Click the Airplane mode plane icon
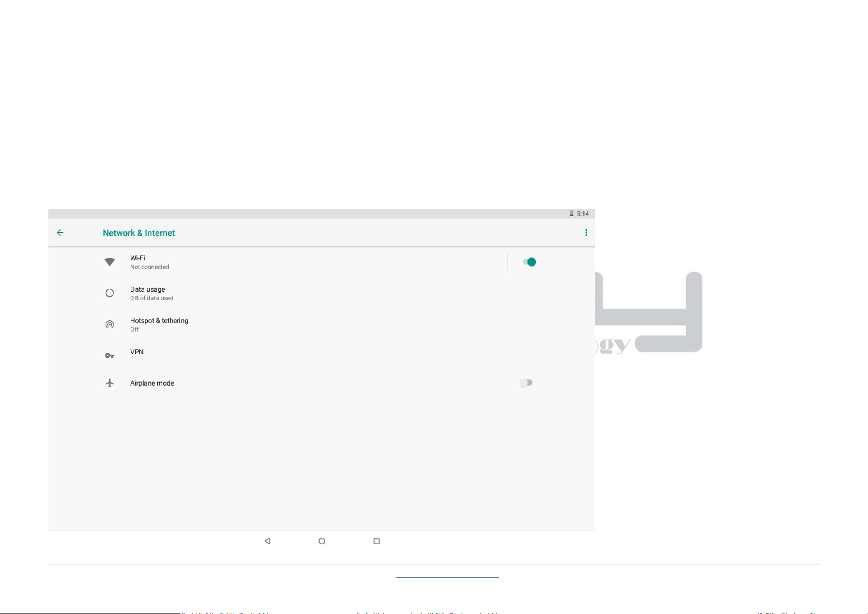This screenshot has width=868, height=614. point(110,383)
